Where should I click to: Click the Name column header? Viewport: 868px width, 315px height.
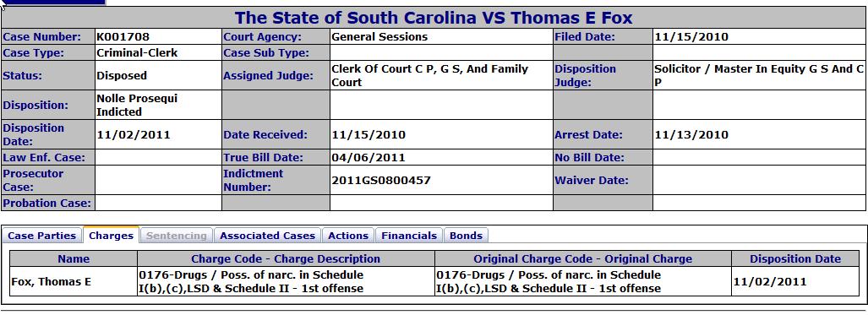(x=74, y=258)
